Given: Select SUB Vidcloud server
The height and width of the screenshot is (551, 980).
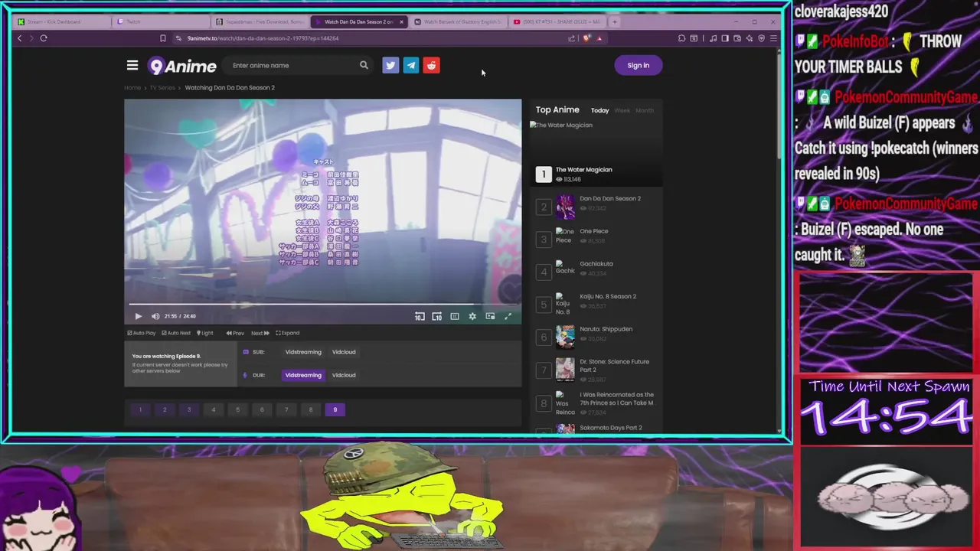Looking at the screenshot, I should [344, 352].
